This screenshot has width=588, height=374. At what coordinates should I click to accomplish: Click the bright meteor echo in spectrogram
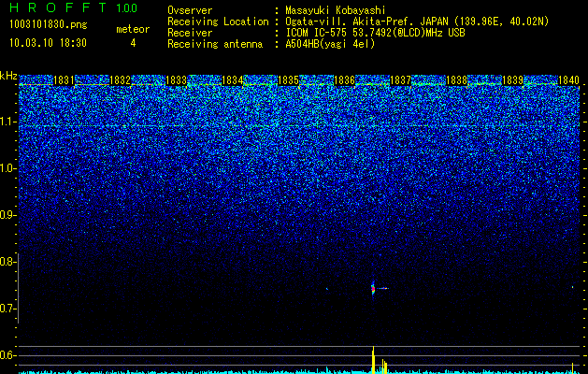tap(373, 288)
